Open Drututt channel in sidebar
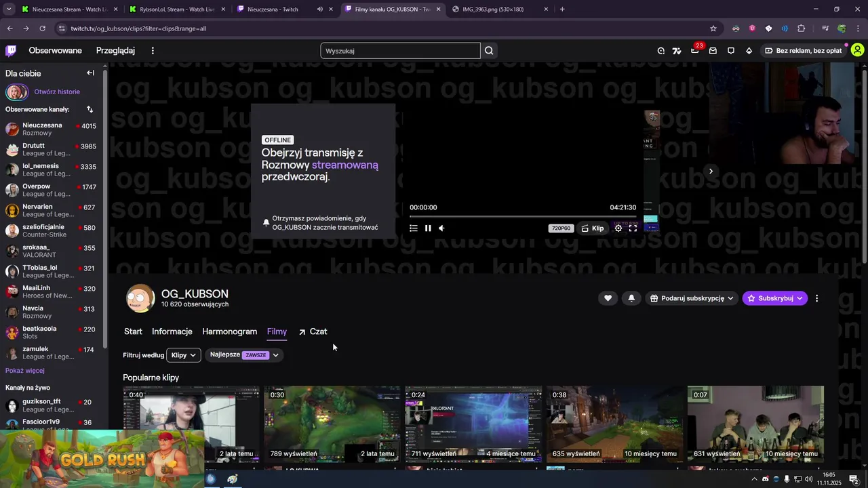Image resolution: width=868 pixels, height=488 pixels. click(52, 150)
